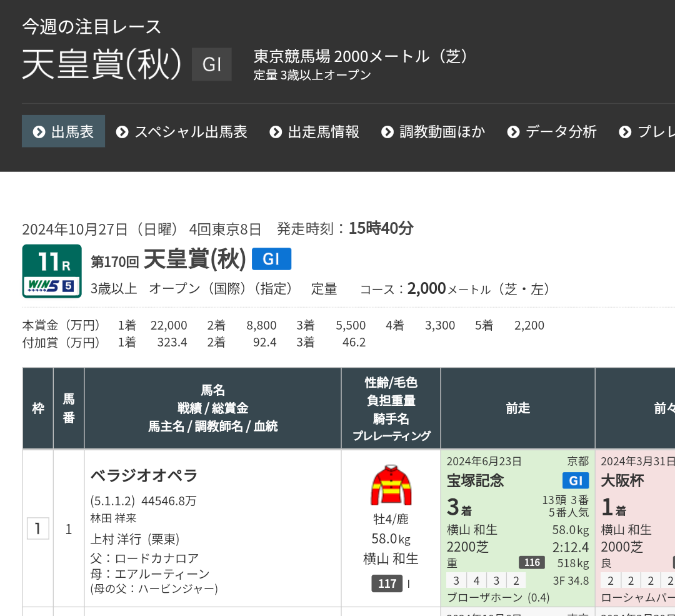
Task: Go to データ分析 tab
Action: (552, 132)
